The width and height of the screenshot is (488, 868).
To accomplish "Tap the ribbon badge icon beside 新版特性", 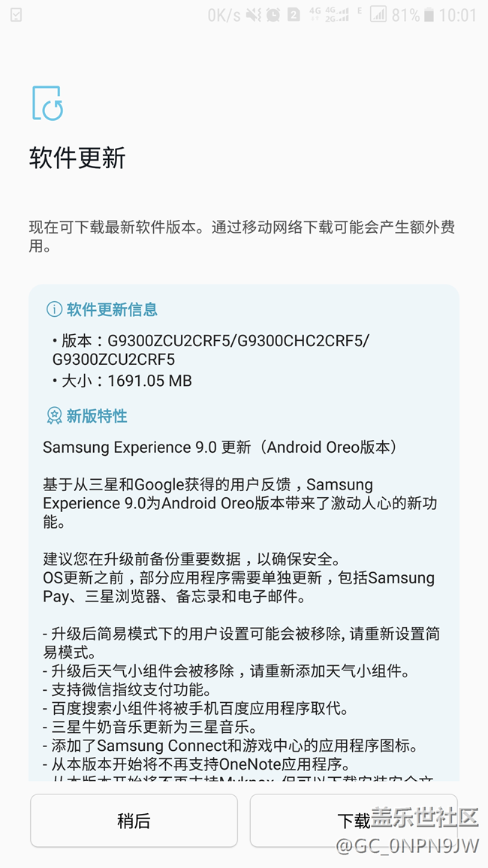I will click(x=54, y=416).
